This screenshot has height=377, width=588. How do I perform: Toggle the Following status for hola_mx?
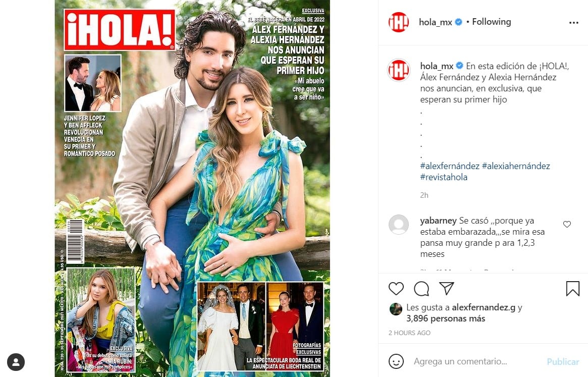pyautogui.click(x=491, y=22)
